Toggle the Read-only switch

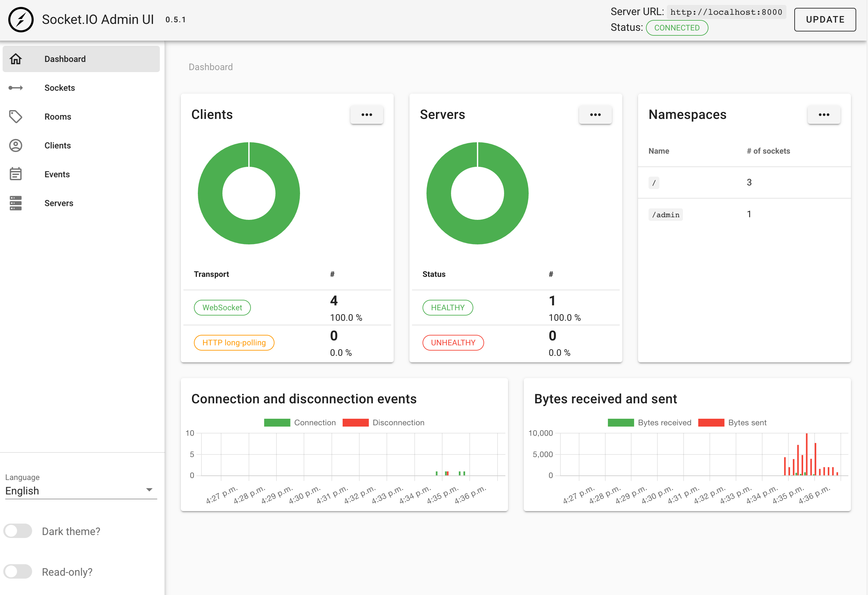pyautogui.click(x=18, y=571)
